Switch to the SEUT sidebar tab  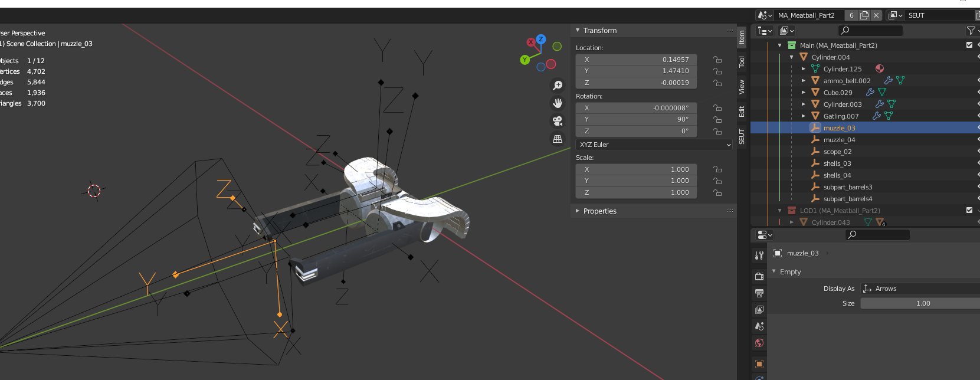point(742,136)
